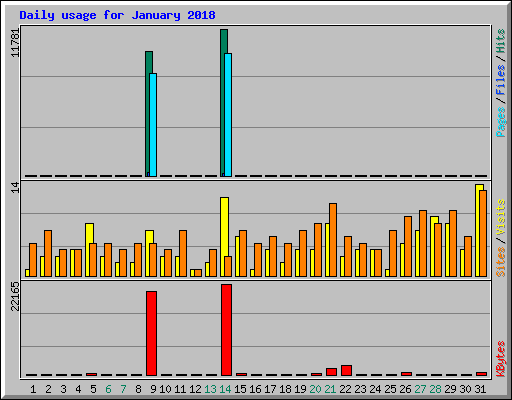The height and width of the screenshot is (400, 512).
Task: Click day label 19 on the x-axis
Action: point(300,389)
